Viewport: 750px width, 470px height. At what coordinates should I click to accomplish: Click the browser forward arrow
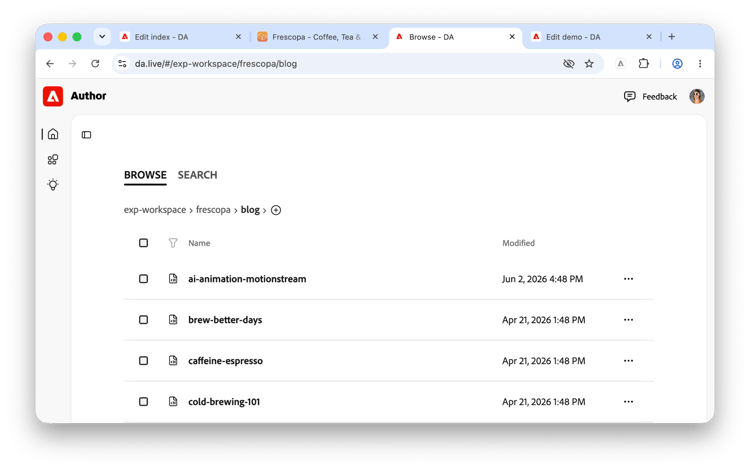point(72,64)
